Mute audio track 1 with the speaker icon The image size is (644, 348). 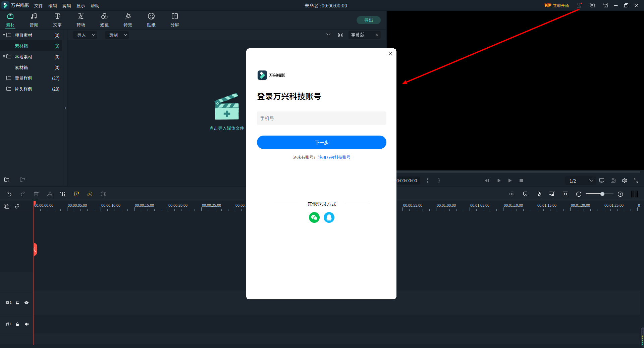click(x=26, y=324)
